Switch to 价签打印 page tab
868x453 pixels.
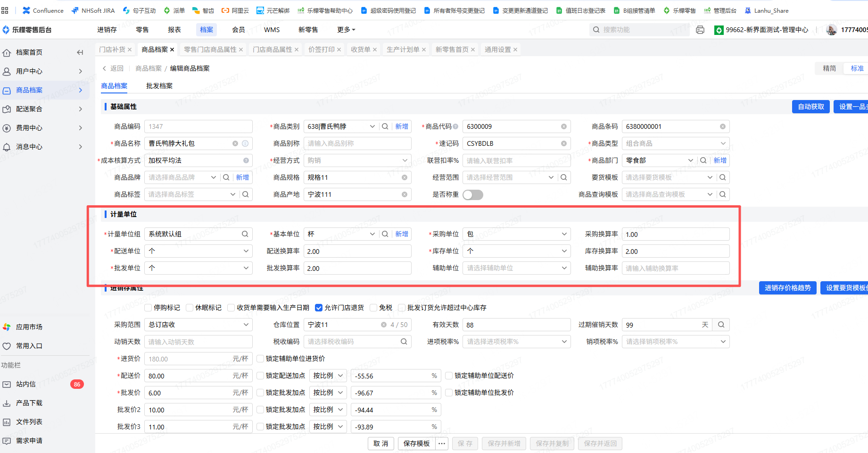322,50
